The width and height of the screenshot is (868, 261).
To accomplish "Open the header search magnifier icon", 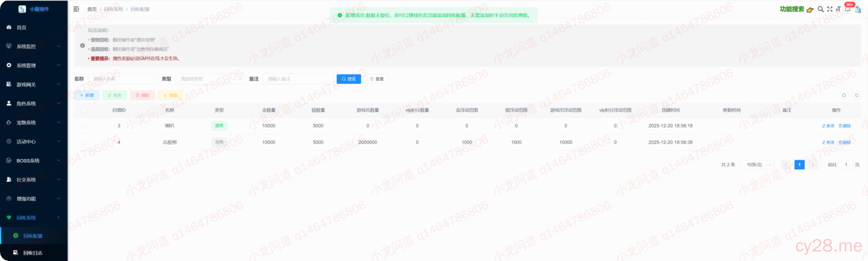I will 821,9.
